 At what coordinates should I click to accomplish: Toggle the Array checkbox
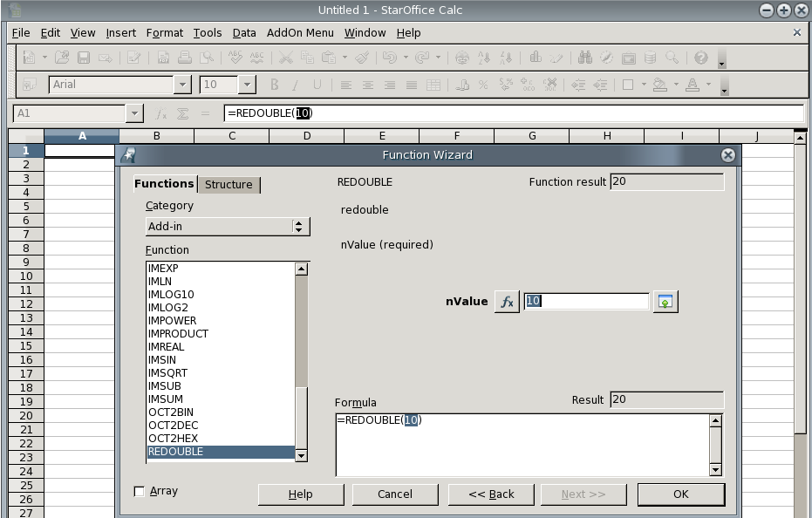[x=139, y=491]
